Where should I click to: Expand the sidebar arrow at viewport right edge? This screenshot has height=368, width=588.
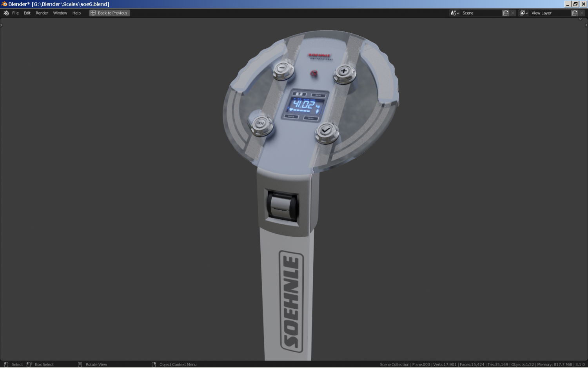coord(586,25)
